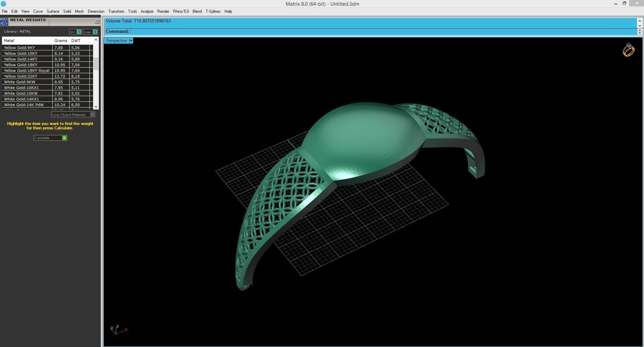Click the 7.88 grams value

59,48
